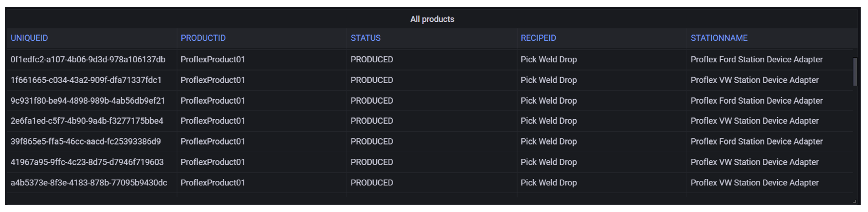Viewport: 868px width, 212px height.
Task: Click the station name in the last row
Action: [x=754, y=183]
